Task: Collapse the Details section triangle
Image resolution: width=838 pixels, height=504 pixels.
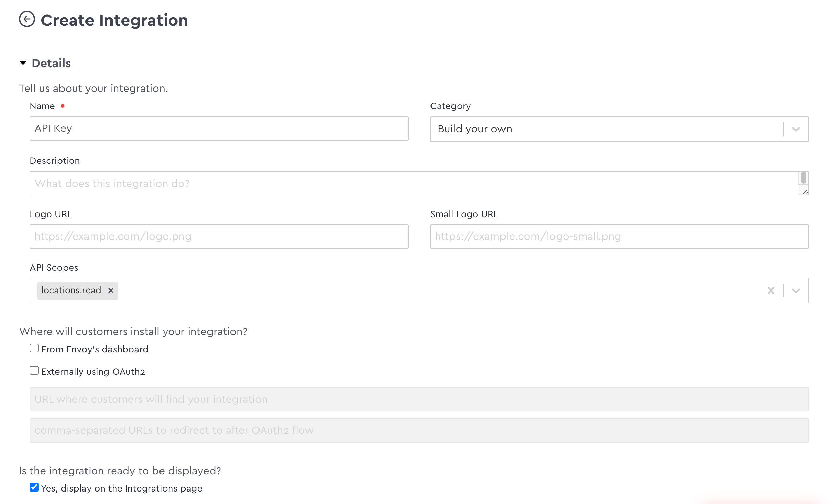Action: pos(23,63)
